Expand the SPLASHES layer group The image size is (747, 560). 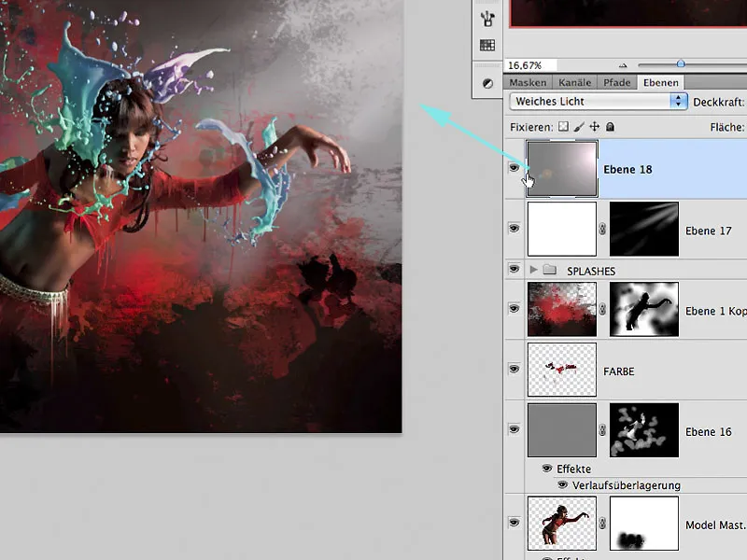click(533, 270)
